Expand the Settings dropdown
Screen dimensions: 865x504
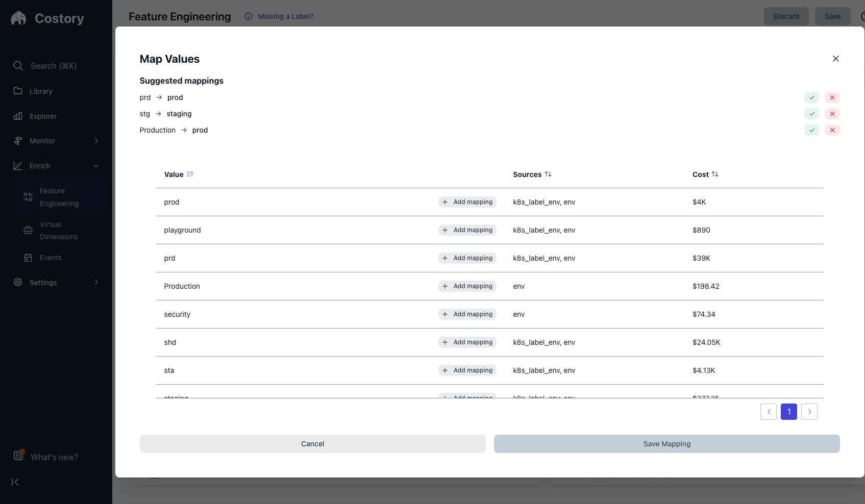[x=96, y=282]
